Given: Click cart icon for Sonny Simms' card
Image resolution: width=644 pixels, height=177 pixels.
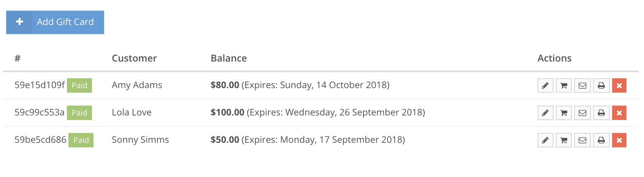Looking at the screenshot, I should [564, 140].
